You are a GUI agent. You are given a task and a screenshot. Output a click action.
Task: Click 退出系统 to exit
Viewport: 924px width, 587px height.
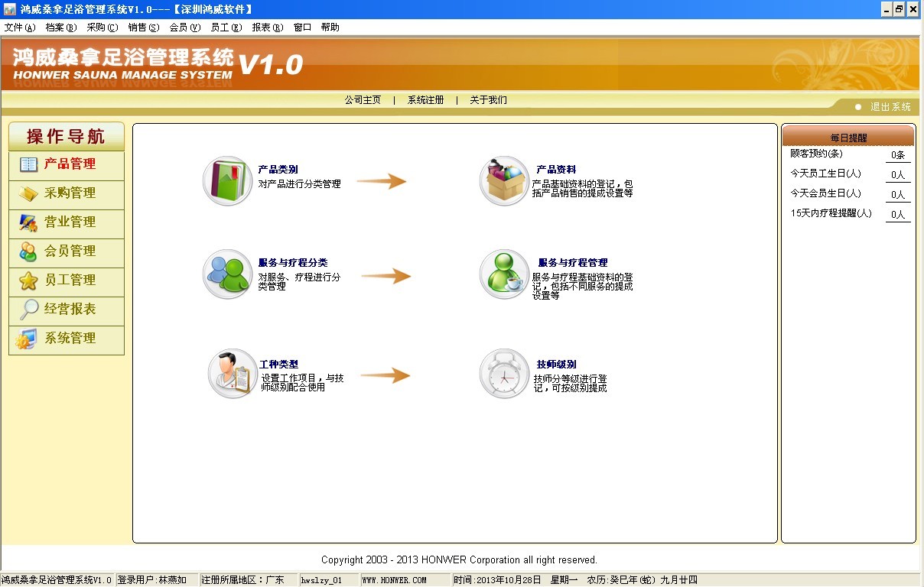pyautogui.click(x=890, y=107)
